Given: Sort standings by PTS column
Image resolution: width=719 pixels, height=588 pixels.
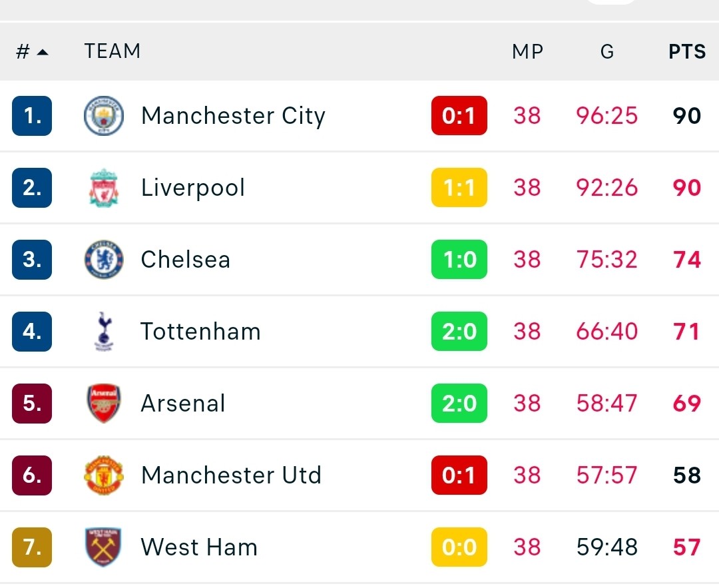Looking at the screenshot, I should pos(686,51).
